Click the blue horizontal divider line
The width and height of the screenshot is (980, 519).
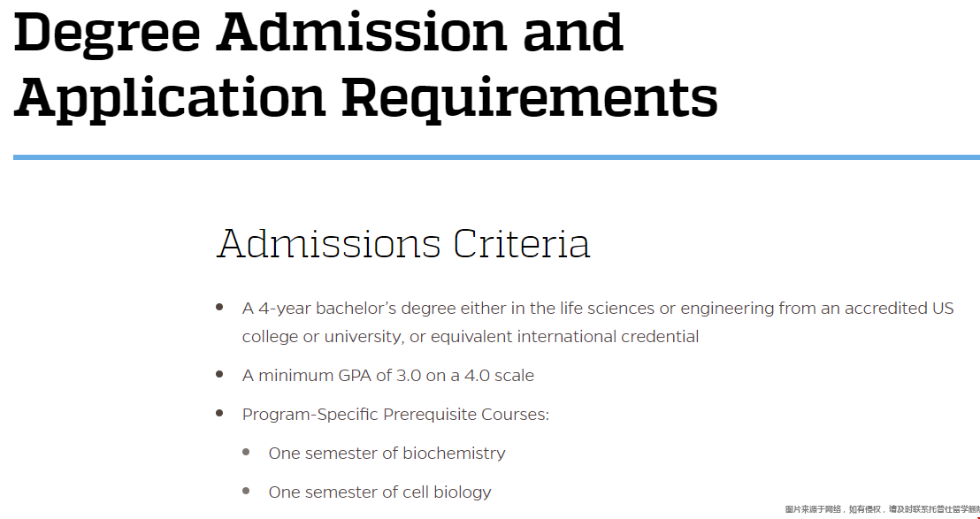[495, 157]
